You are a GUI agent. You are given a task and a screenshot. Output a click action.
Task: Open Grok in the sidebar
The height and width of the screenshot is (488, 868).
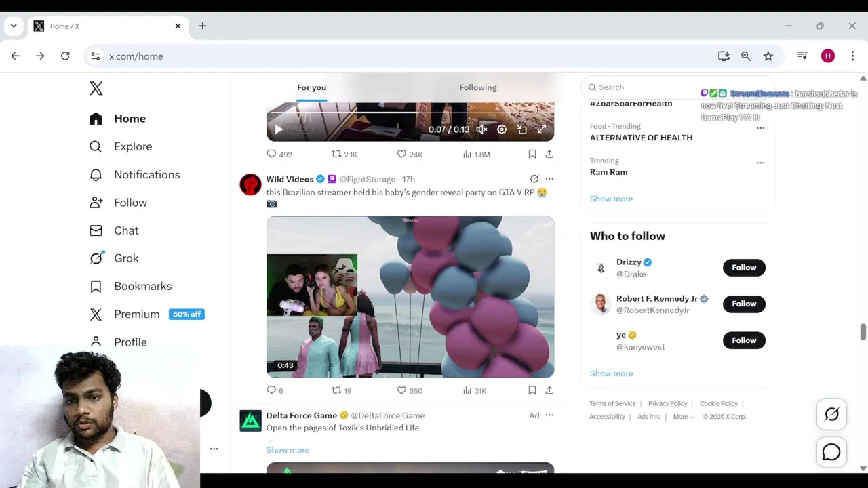click(x=114, y=258)
